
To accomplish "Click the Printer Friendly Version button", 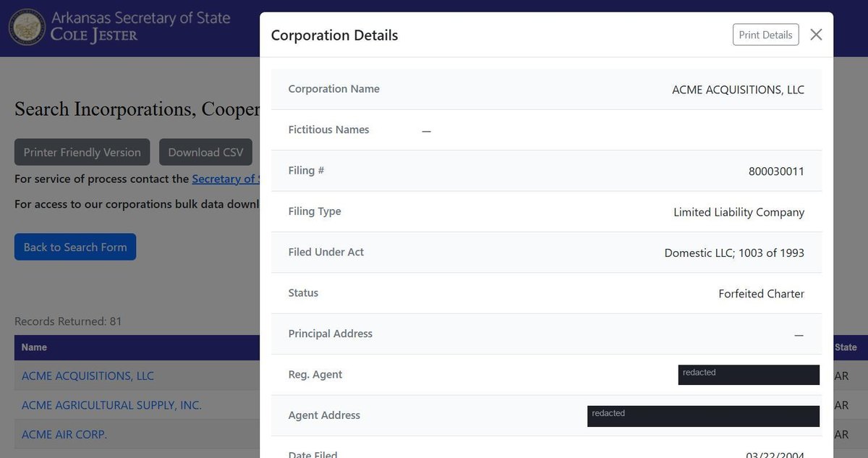I will [x=82, y=152].
